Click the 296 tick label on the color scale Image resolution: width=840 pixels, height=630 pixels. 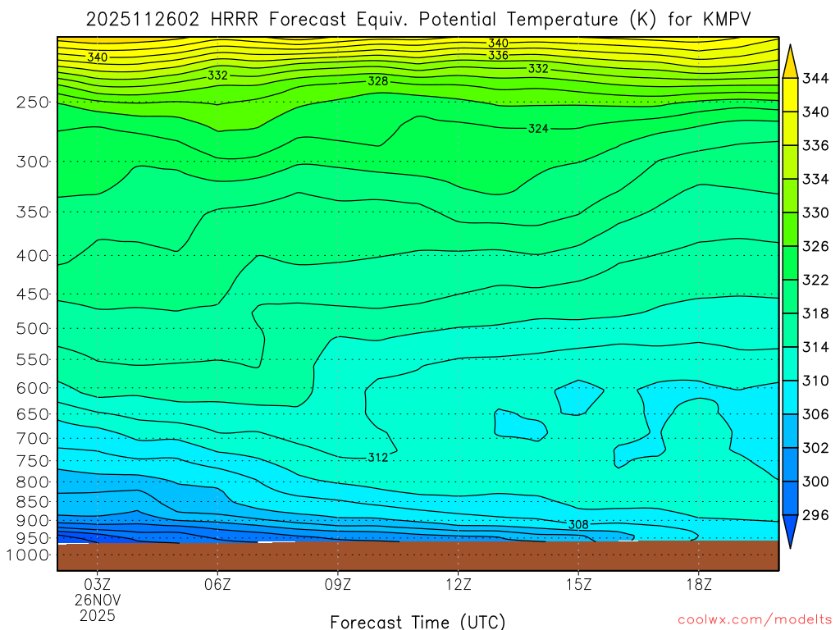click(x=815, y=515)
